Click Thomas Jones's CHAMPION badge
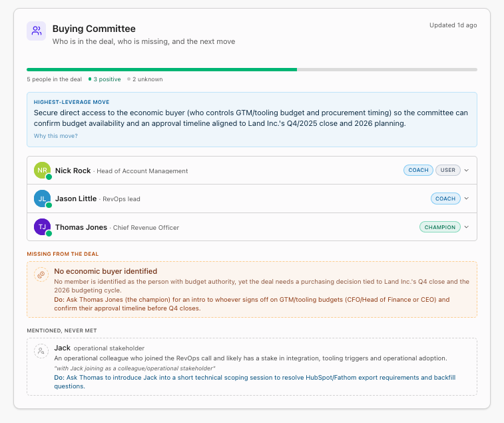 [439, 227]
